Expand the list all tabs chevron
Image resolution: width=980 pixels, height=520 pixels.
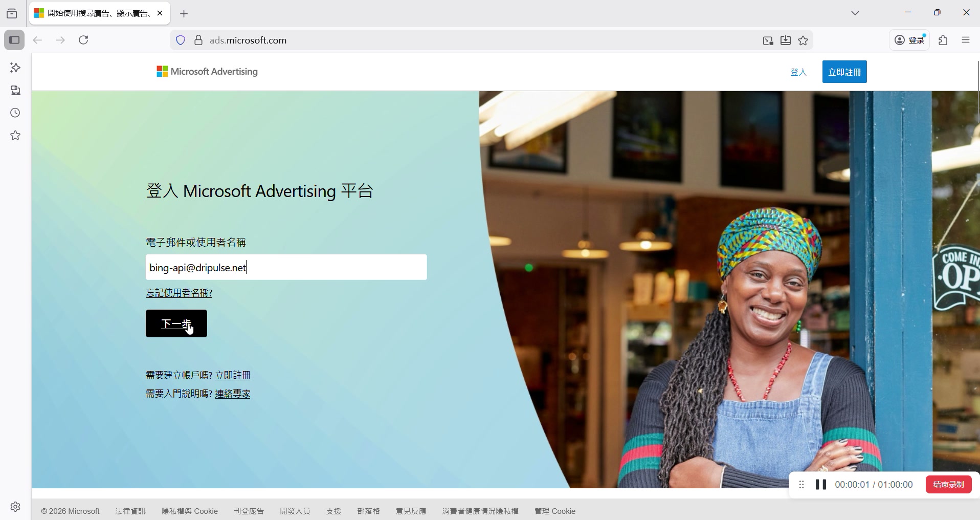coord(855,13)
